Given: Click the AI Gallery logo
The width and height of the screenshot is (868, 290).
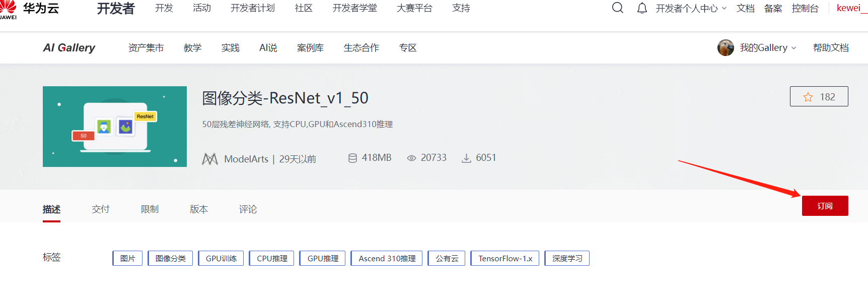Looking at the screenshot, I should (x=69, y=48).
